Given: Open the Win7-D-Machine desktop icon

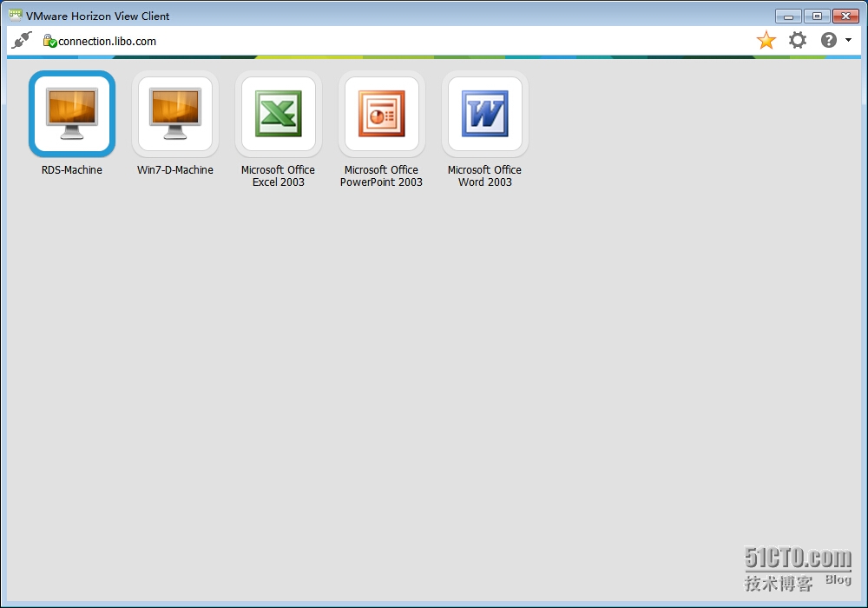Looking at the screenshot, I should 175,114.
